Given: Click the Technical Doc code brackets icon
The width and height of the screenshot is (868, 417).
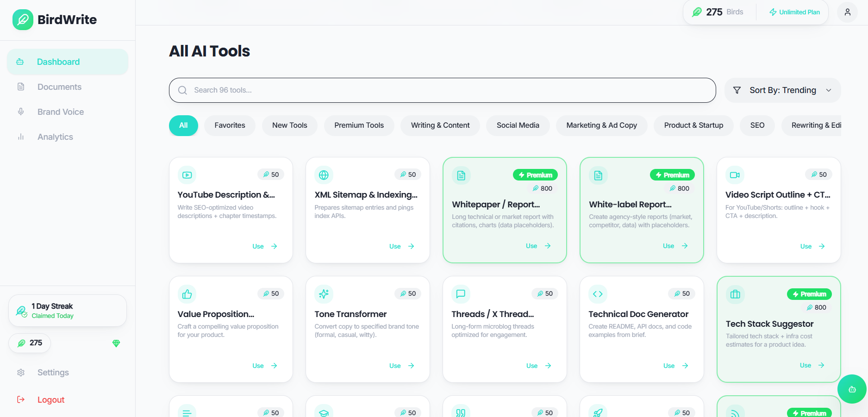Looking at the screenshot, I should [598, 294].
